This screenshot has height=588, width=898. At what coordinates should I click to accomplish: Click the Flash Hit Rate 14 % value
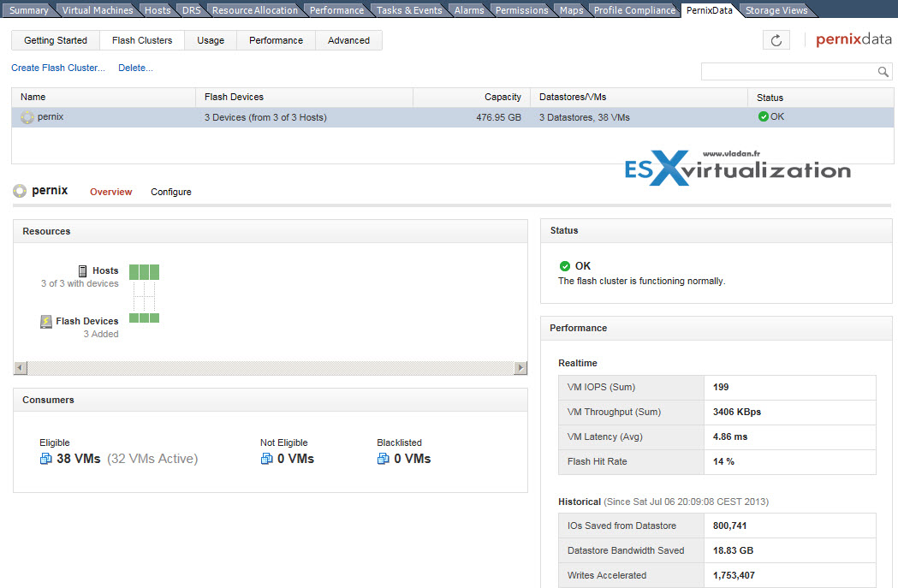pyautogui.click(x=723, y=461)
